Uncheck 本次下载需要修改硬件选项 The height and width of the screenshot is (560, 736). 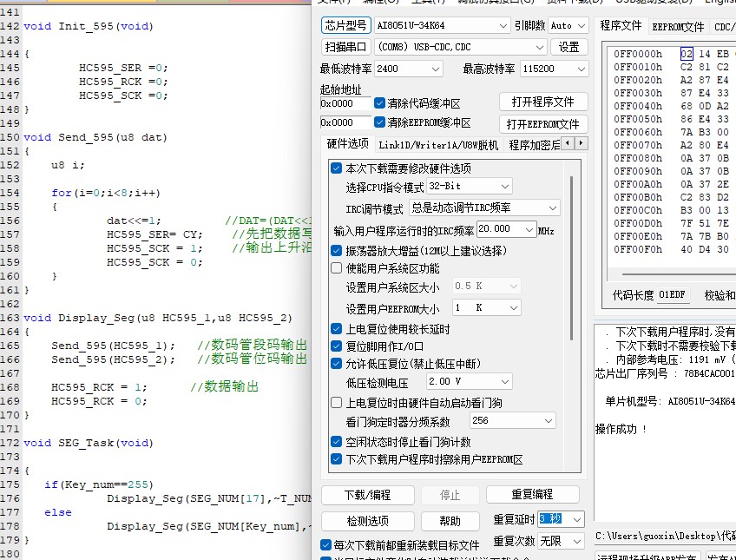336,168
